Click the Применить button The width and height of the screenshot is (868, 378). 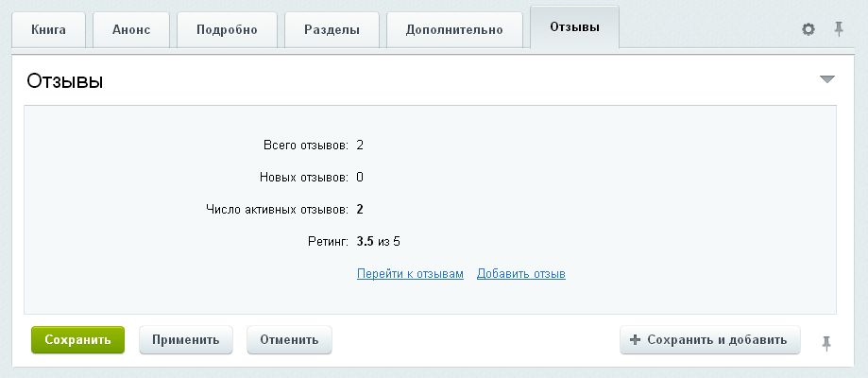(x=186, y=340)
